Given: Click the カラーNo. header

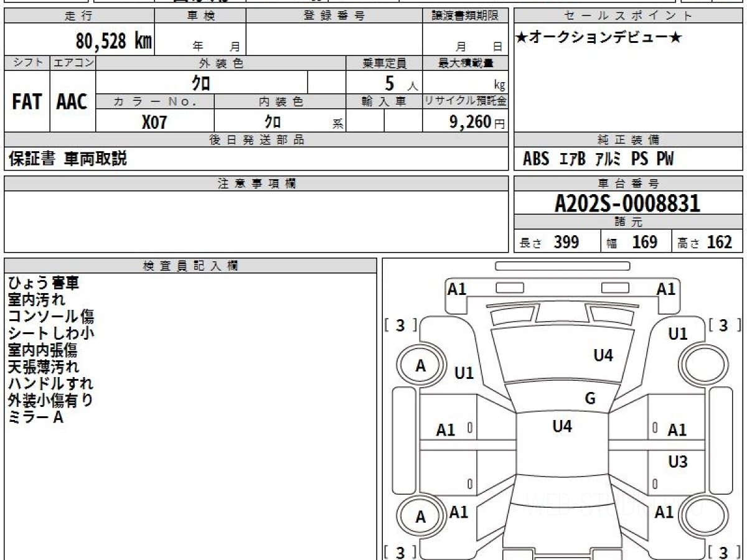Looking at the screenshot, I should [x=155, y=101].
